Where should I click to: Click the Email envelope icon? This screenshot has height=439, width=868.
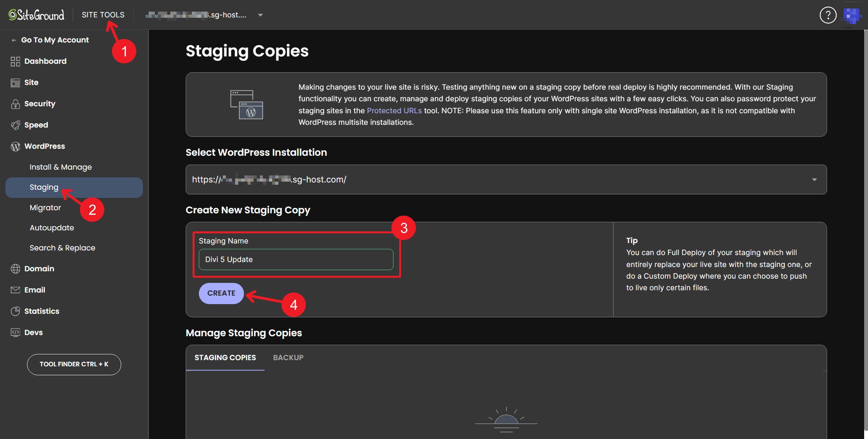point(15,290)
